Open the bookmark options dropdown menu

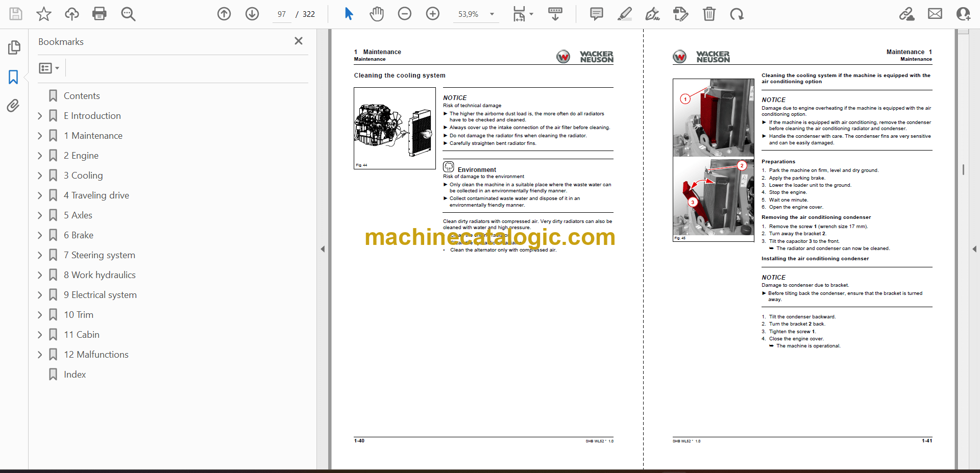coord(50,68)
